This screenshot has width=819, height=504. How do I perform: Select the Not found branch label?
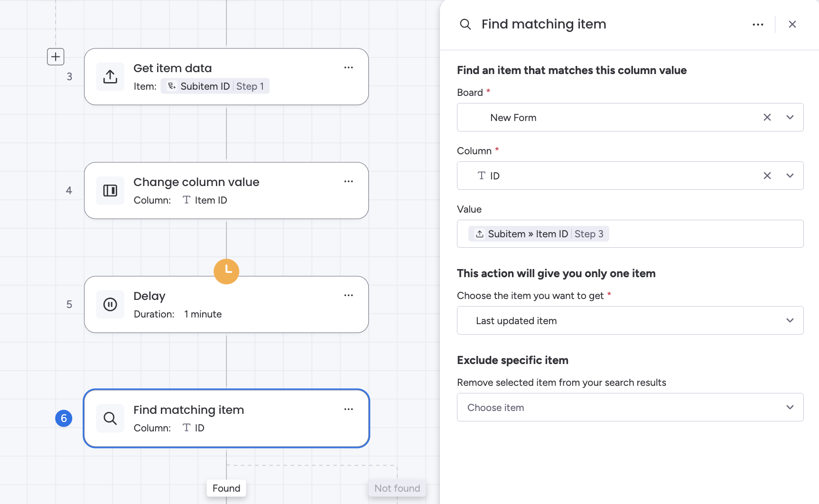tap(397, 488)
